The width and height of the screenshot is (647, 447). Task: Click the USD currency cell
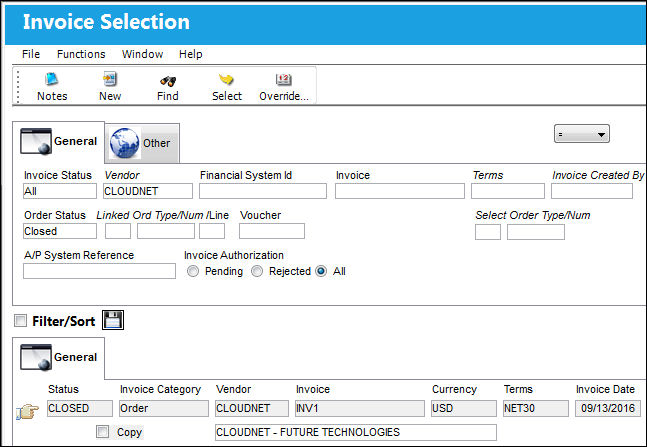click(464, 408)
